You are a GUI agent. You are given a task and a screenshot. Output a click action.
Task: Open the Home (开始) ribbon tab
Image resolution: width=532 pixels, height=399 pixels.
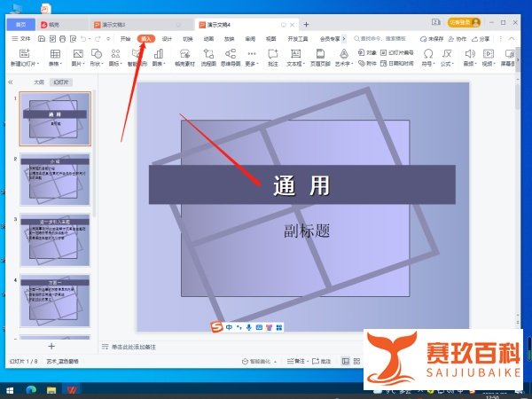125,39
